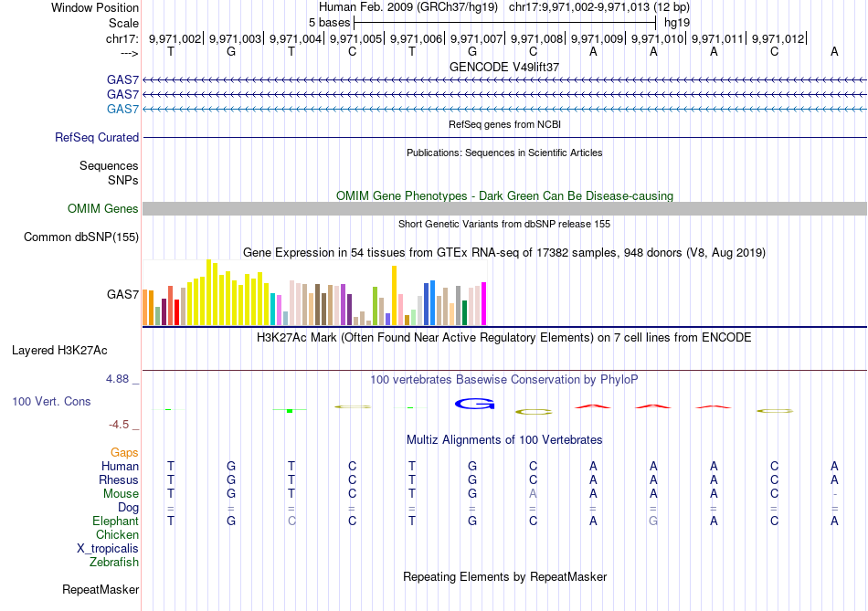This screenshot has width=868, height=611.
Task: Click the GENCODE V49lift37 track title
Action: click(504, 67)
